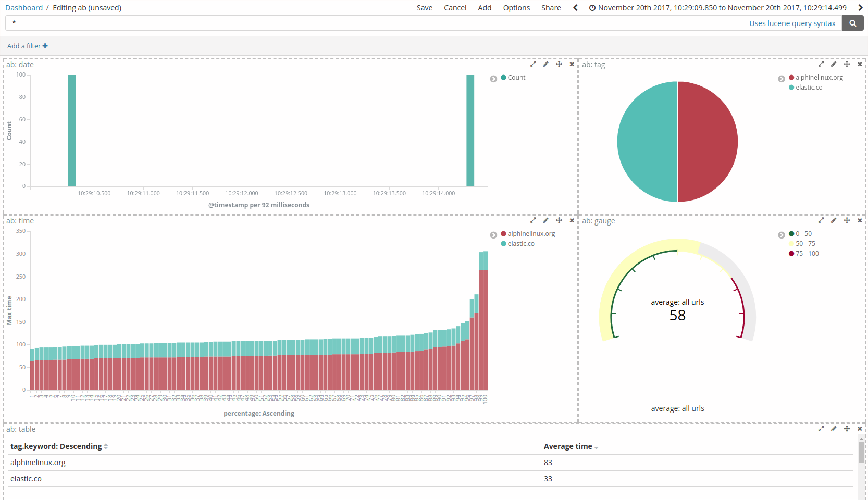The image size is (868, 500).
Task: Click Save in the top menu
Action: 425,8
